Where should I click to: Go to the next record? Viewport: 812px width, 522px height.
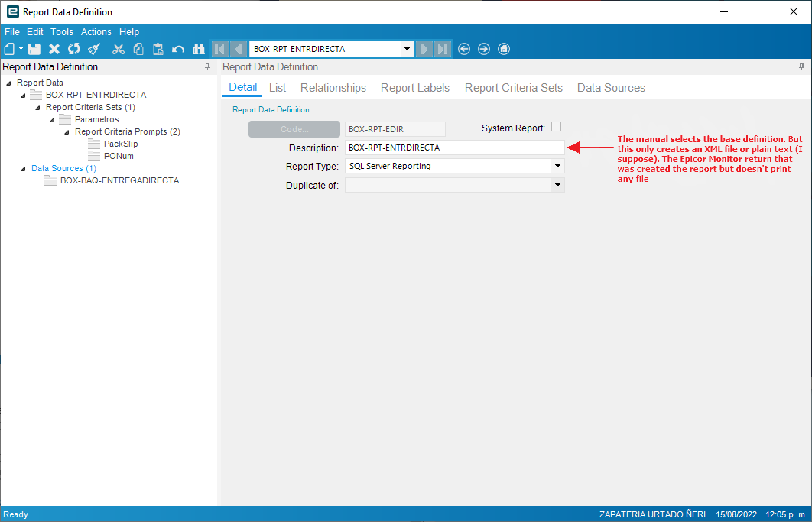click(x=424, y=49)
